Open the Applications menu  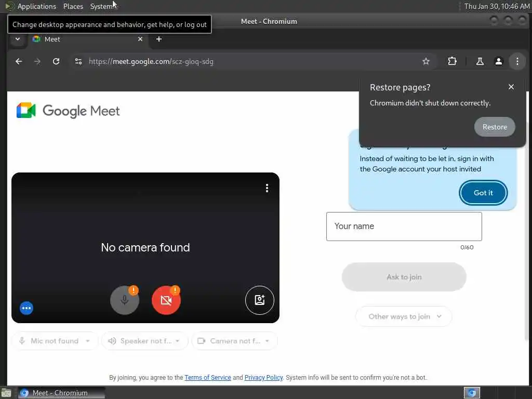37,6
